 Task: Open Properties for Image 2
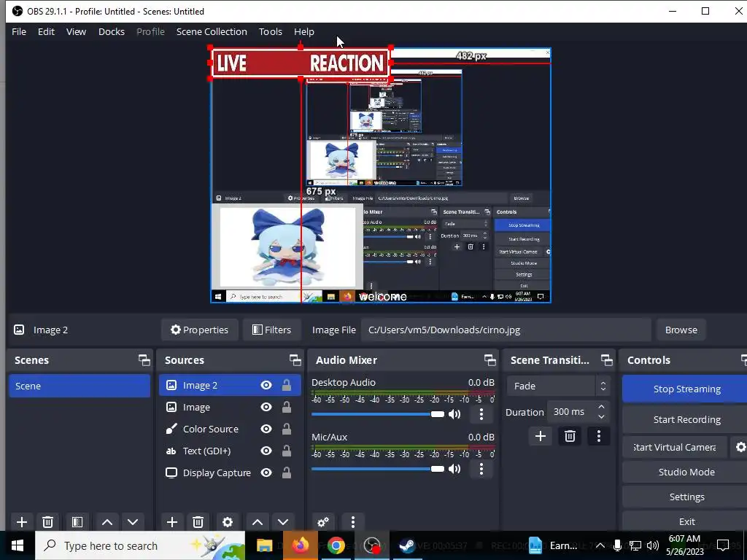pos(200,330)
